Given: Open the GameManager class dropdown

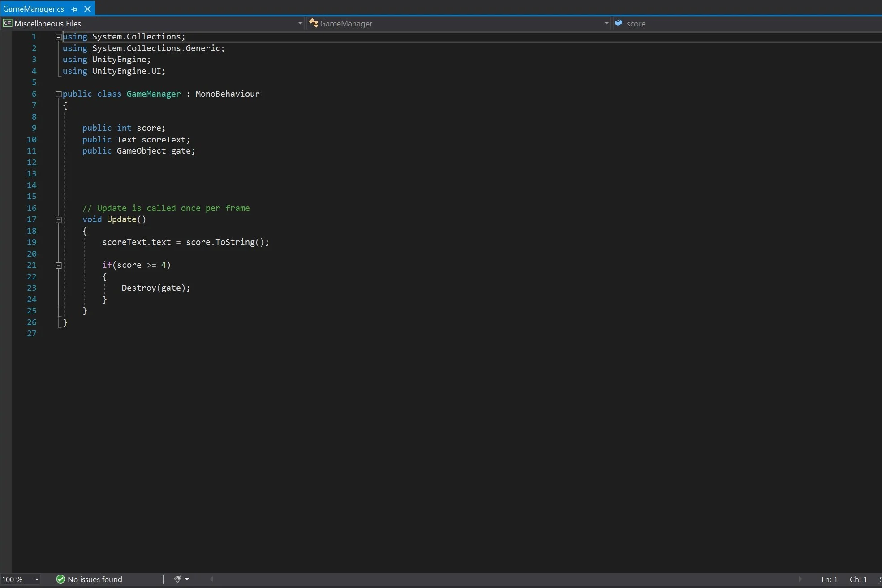Looking at the screenshot, I should (606, 23).
